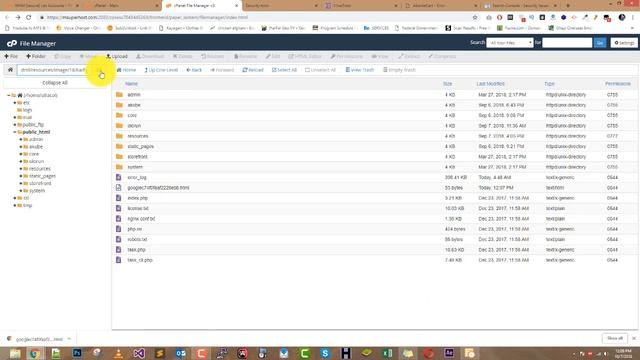The width and height of the screenshot is (640, 360).
Task: Select the google HTML verification file
Action: tap(375, 188)
